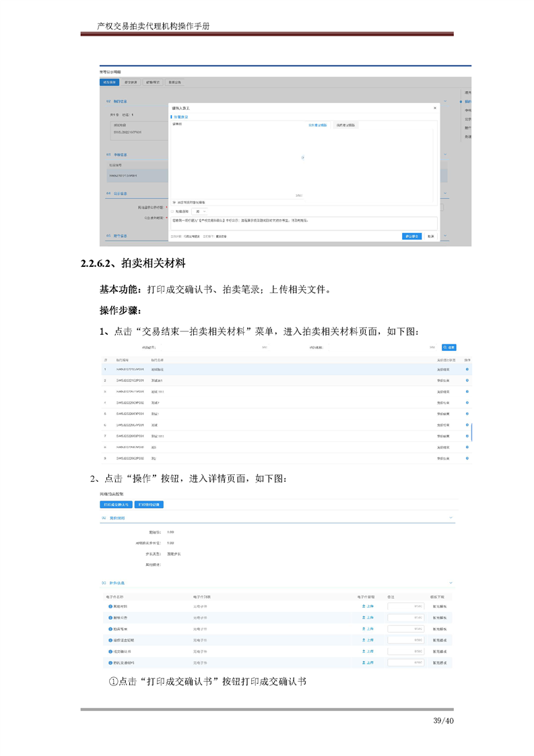Switch to the public opinion template tab
The width and height of the screenshot is (534, 756).
(318, 125)
